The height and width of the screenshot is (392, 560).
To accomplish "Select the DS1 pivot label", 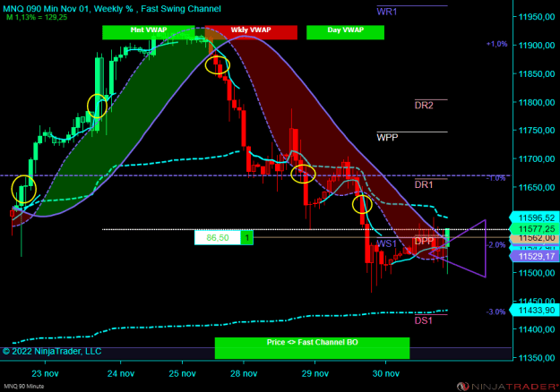I will (423, 320).
